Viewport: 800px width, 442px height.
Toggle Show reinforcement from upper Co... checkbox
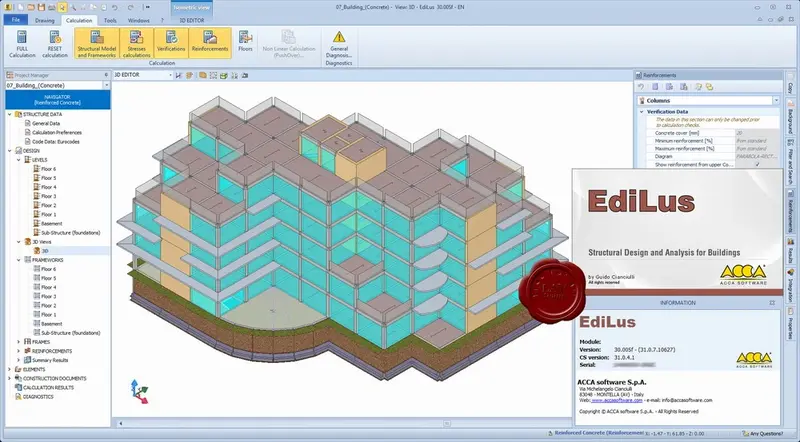click(757, 164)
